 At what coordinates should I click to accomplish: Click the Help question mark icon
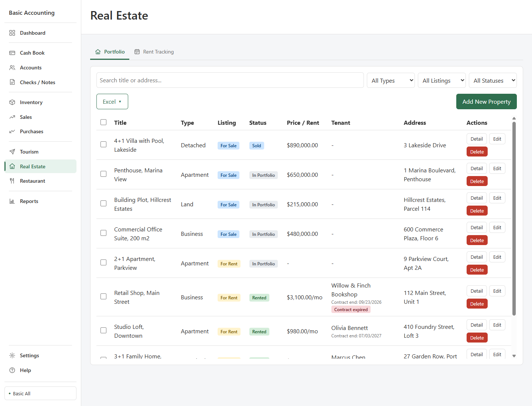pos(12,370)
